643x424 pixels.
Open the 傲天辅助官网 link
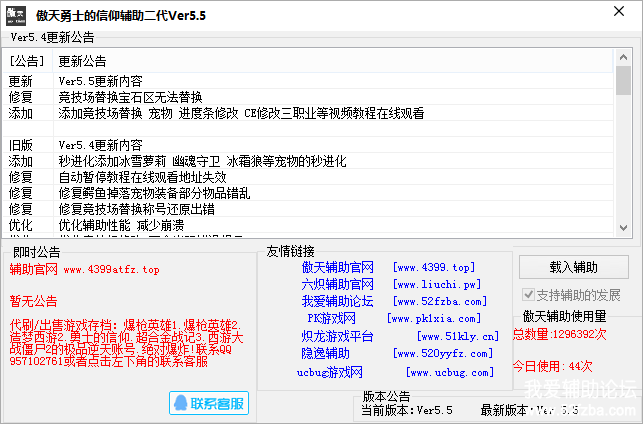pyautogui.click(x=337, y=267)
